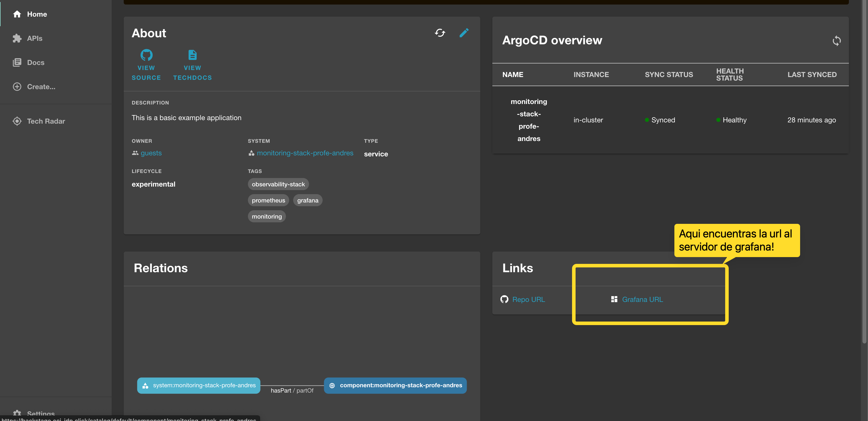
Task: Open View TechDocs document icon
Action: pyautogui.click(x=192, y=55)
